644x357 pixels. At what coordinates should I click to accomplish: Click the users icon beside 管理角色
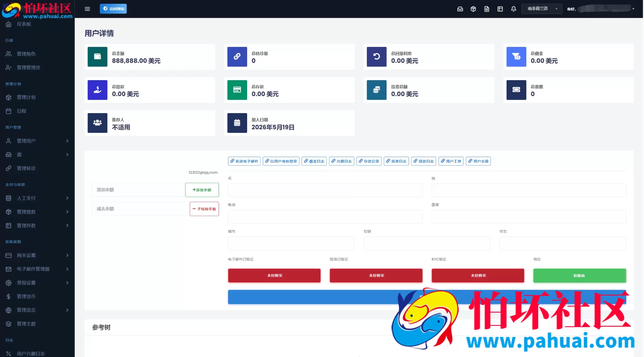(x=8, y=54)
